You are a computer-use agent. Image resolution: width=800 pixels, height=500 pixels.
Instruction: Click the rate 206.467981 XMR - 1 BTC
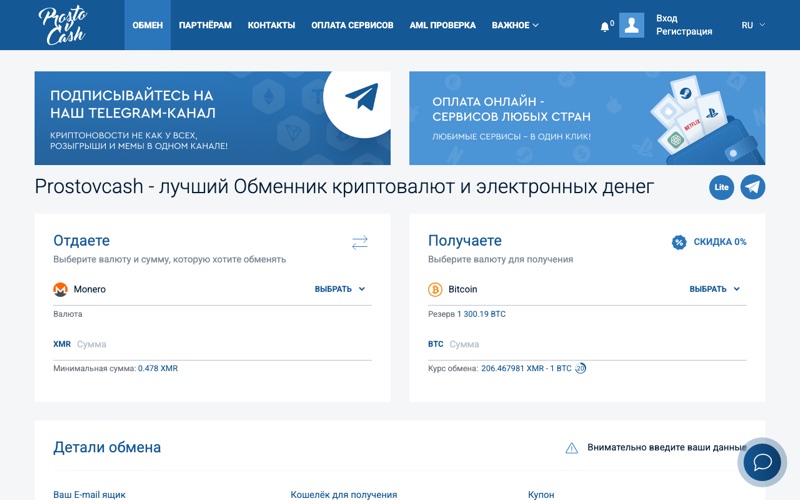[526, 368]
